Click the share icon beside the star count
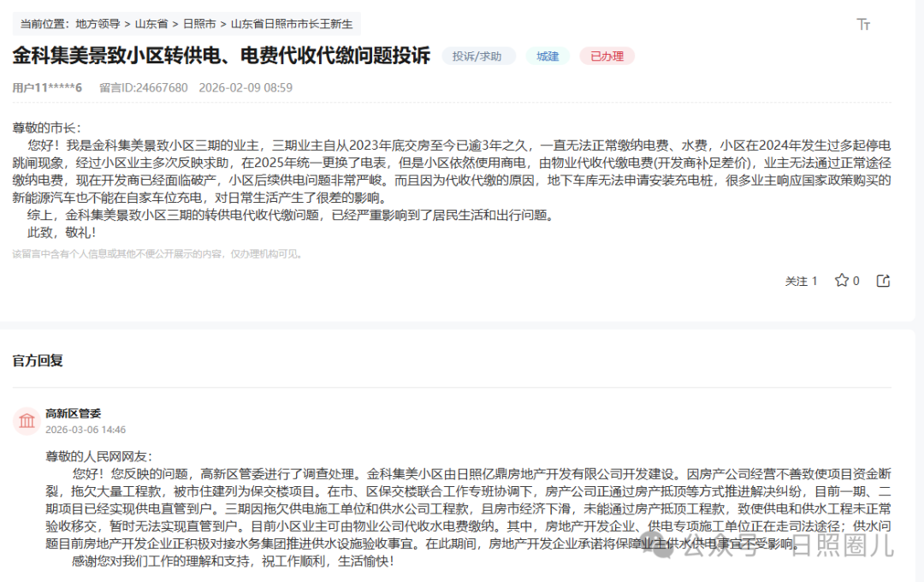 tap(883, 281)
